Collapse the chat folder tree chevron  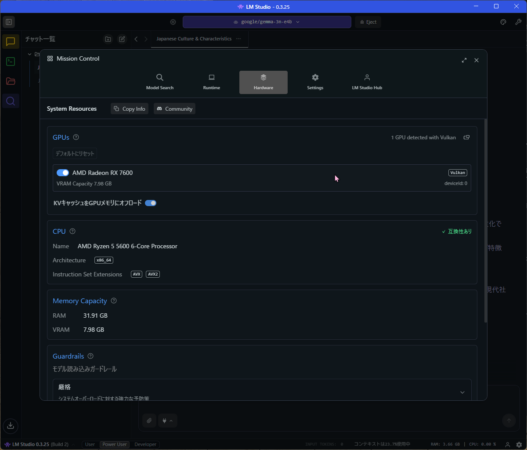pos(30,54)
